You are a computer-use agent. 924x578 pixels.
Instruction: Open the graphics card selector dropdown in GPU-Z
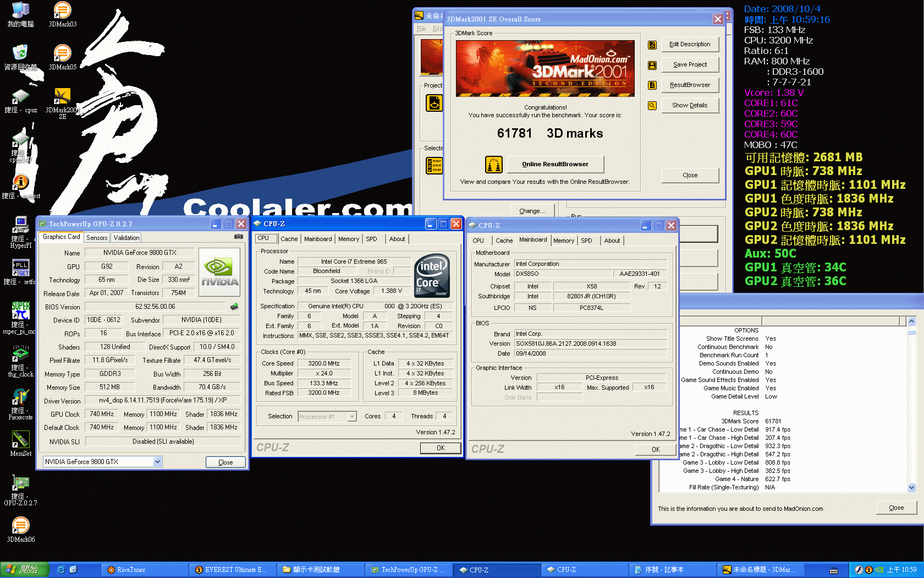pyautogui.click(x=157, y=462)
